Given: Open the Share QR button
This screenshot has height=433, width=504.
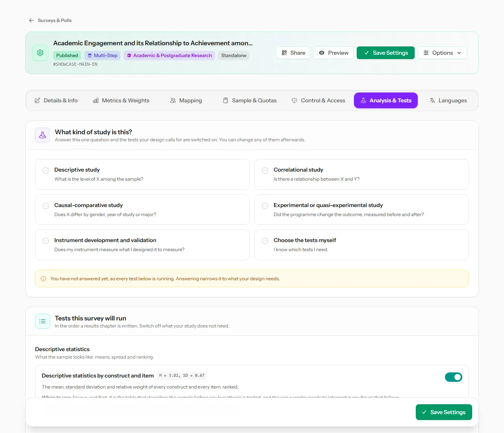Looking at the screenshot, I should [x=293, y=53].
